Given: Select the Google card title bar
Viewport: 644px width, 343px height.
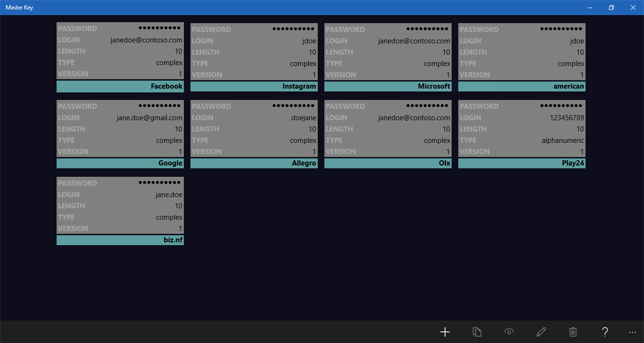Looking at the screenshot, I should click(120, 163).
